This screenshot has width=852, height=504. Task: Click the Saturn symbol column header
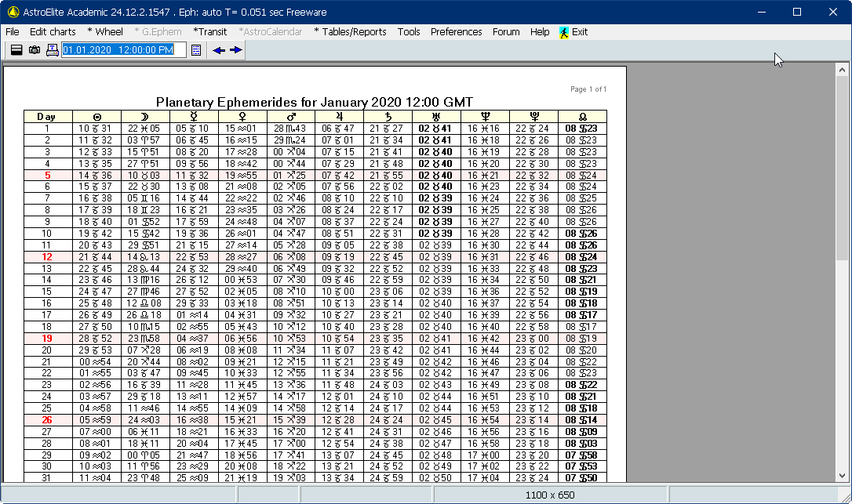click(x=388, y=117)
